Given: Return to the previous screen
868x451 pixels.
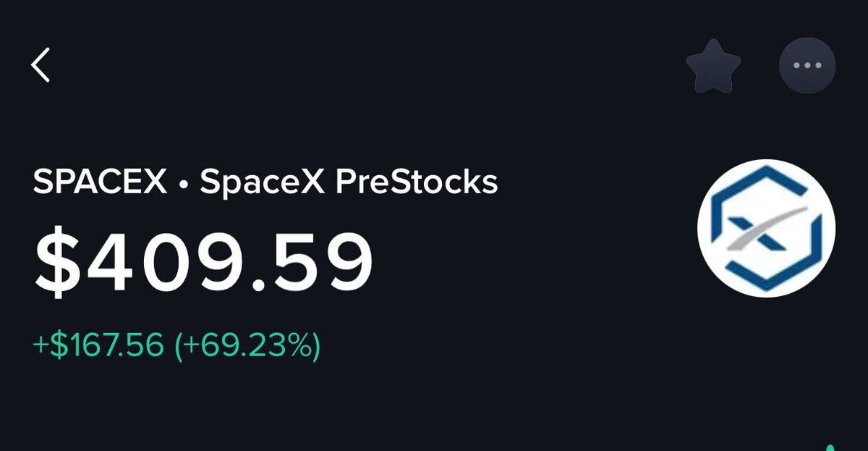Looking at the screenshot, I should click(41, 65).
